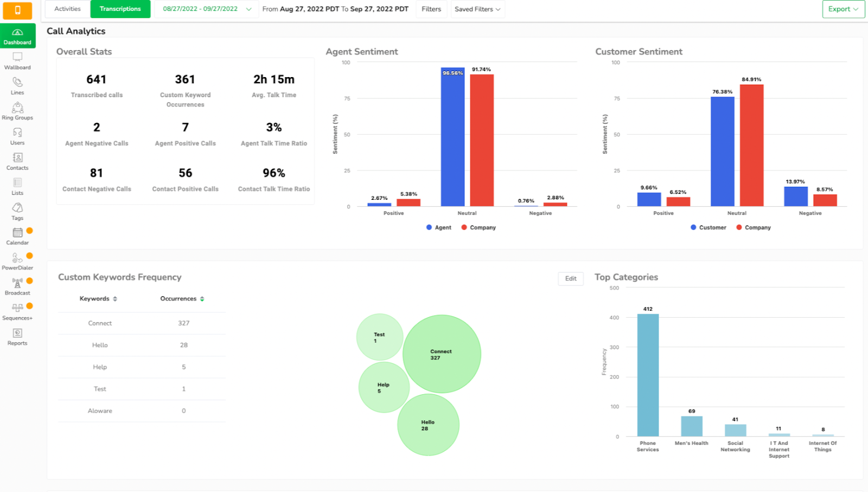Click the orange phone icon at top left
Screen dimensions: 868x492
[x=17, y=10]
